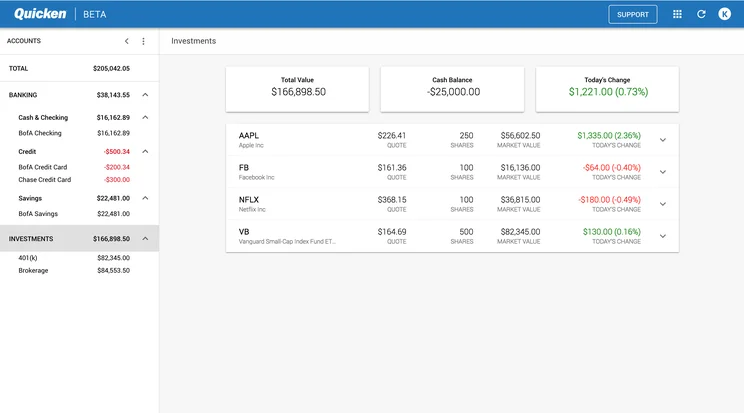Click the AAPL 250 shares value
Image resolution: width=744 pixels, height=413 pixels.
pyautogui.click(x=466, y=136)
